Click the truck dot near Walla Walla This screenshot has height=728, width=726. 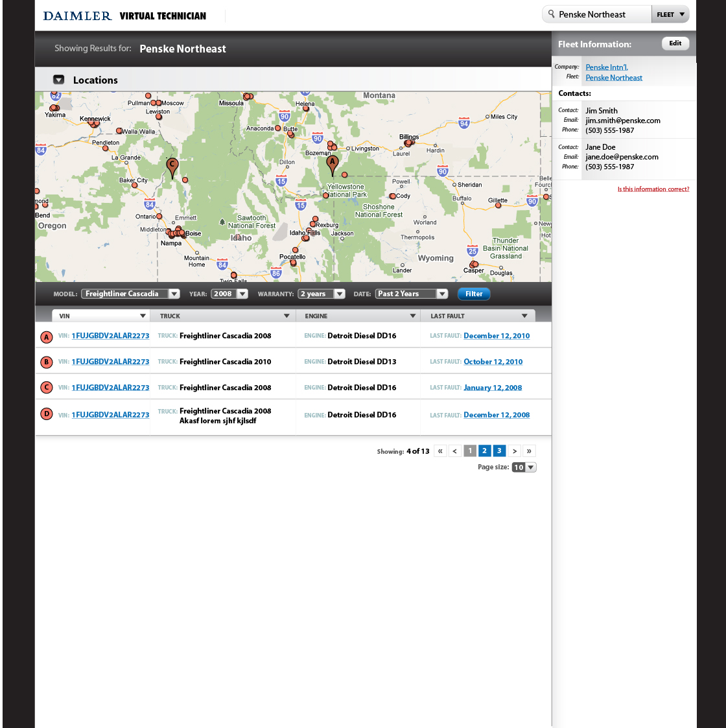tap(119, 131)
